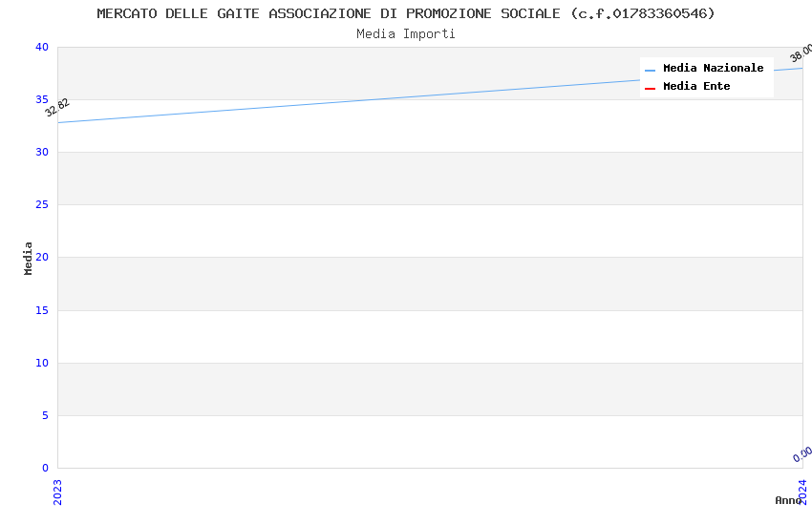
Task: Click the vertical Media axis title
Action: pos(29,258)
